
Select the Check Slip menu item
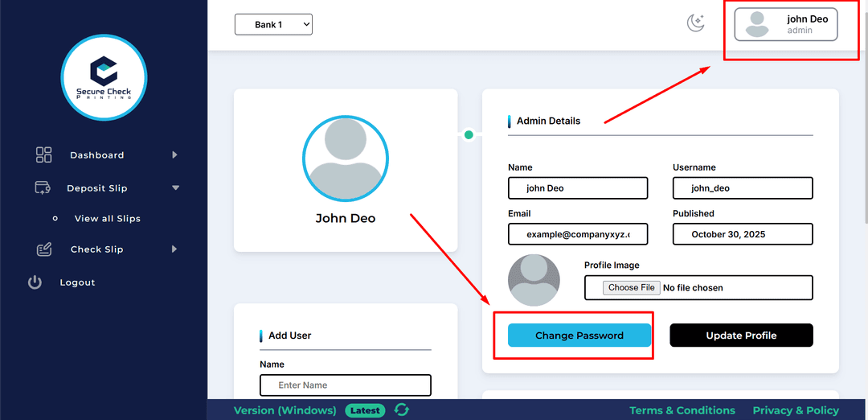(x=97, y=249)
